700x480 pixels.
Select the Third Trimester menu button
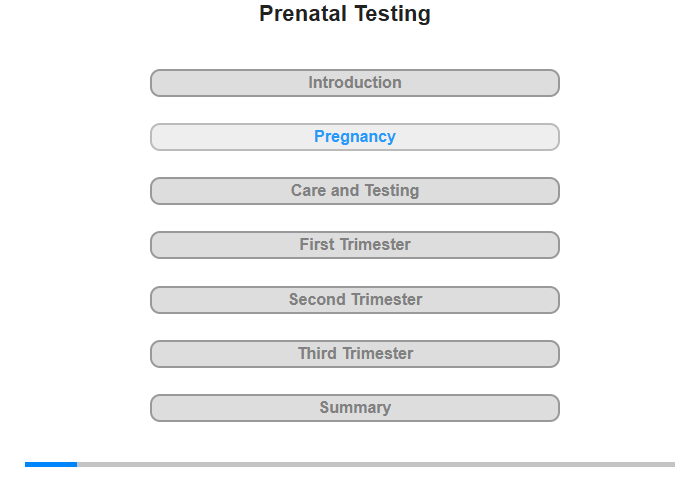point(355,353)
